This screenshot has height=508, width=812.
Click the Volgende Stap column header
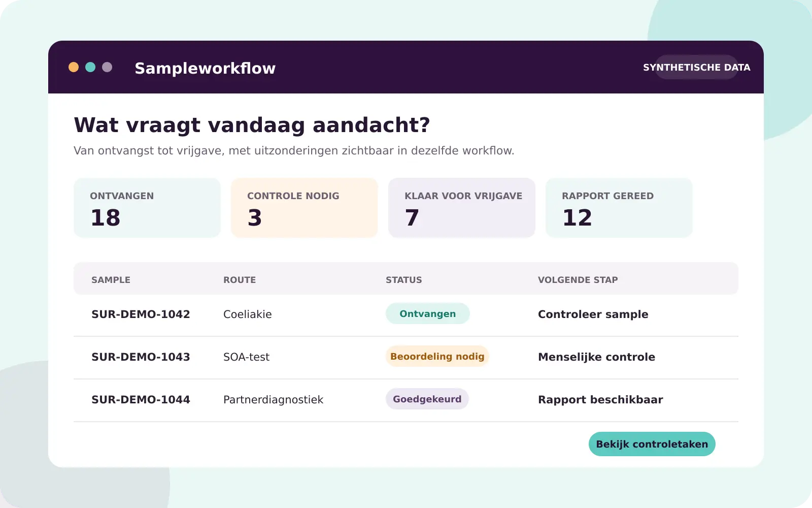[x=578, y=280]
